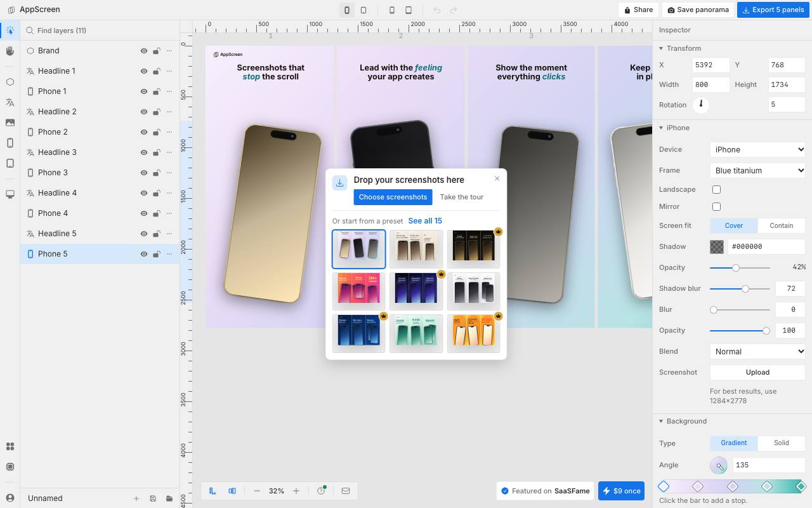Select Gradient background type

click(734, 443)
